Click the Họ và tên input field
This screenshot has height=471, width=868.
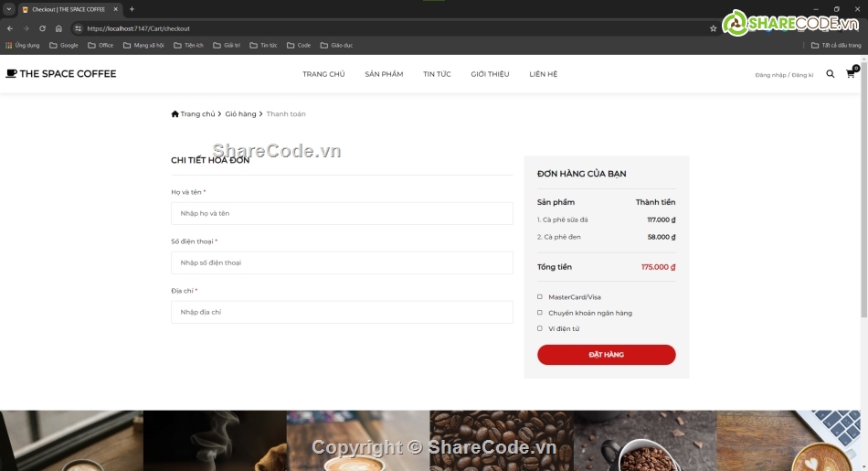click(x=342, y=213)
